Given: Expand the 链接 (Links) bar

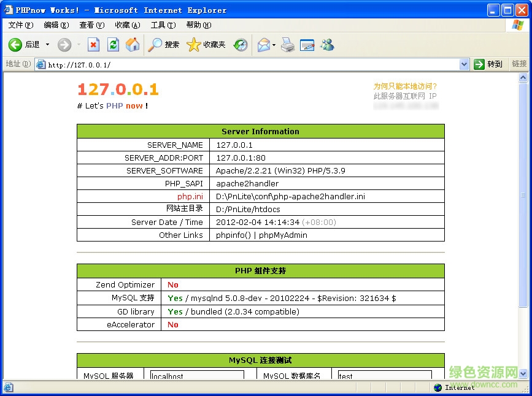Looking at the screenshot, I should pyautogui.click(x=519, y=63).
